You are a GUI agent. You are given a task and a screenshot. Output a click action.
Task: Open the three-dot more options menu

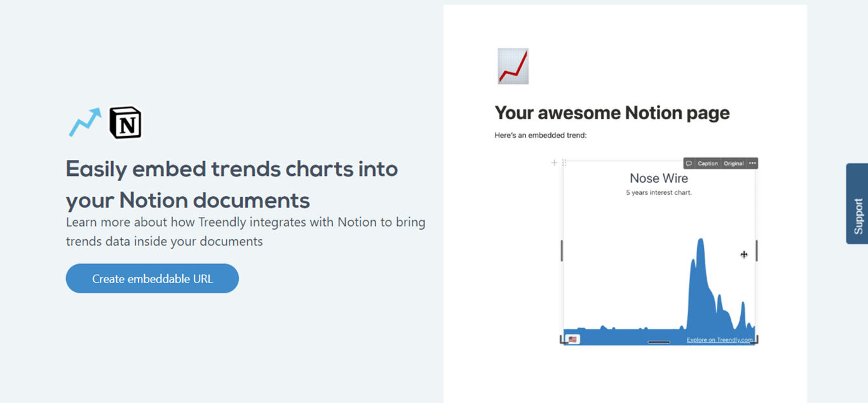[752, 163]
